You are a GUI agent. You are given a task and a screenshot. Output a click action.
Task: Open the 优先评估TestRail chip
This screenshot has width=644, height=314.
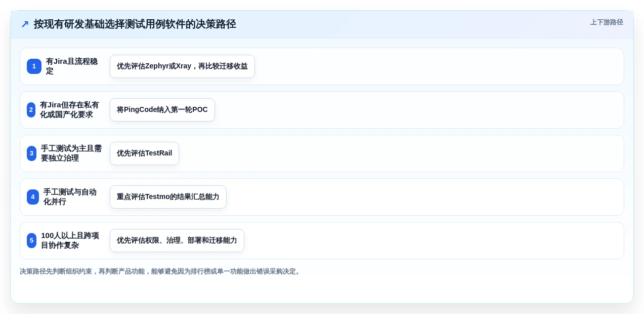pyautogui.click(x=144, y=153)
